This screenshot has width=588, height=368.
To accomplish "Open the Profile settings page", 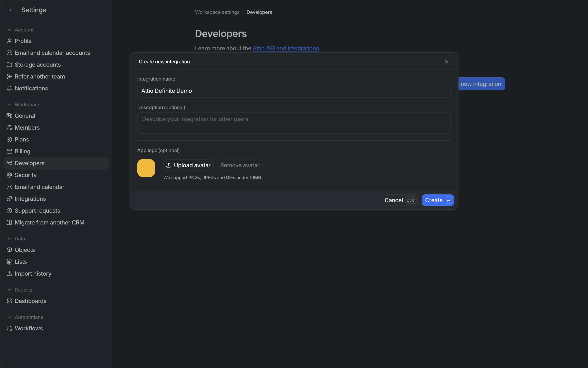I will point(56,41).
